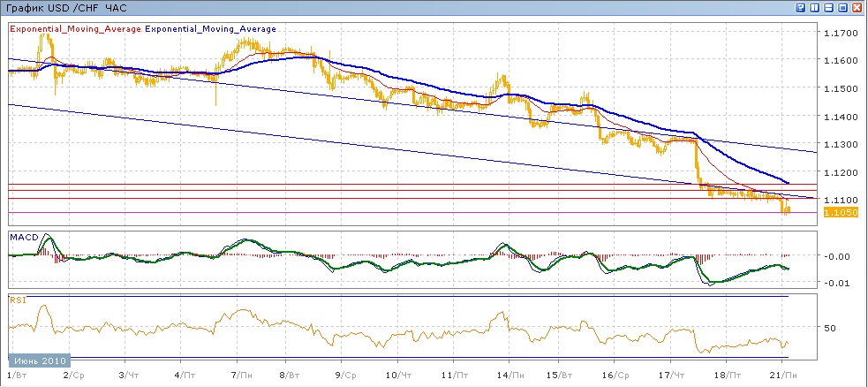Click the MACD indicator label
Image resolution: width=868 pixels, height=387 pixels.
(x=23, y=237)
